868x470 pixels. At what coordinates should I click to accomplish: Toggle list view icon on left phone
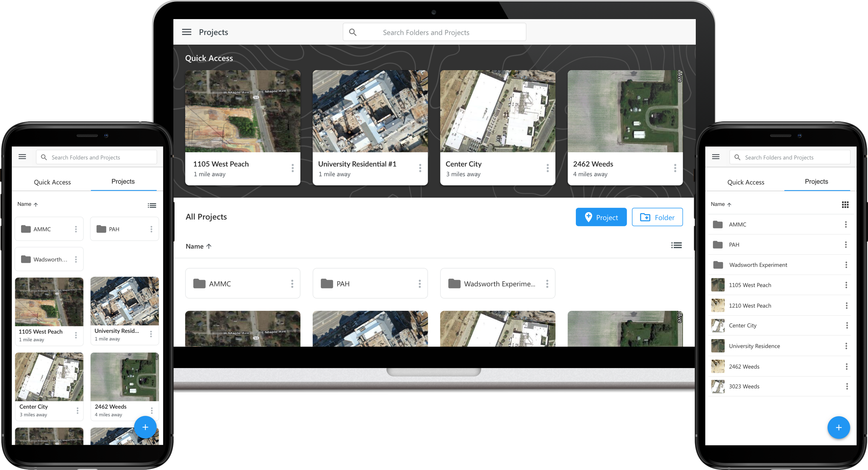click(x=152, y=205)
